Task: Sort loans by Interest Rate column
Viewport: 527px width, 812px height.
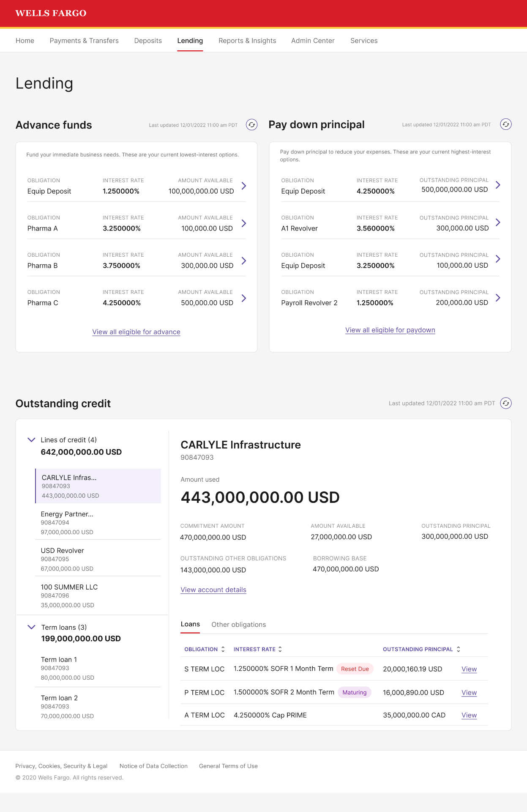Action: pyautogui.click(x=258, y=649)
